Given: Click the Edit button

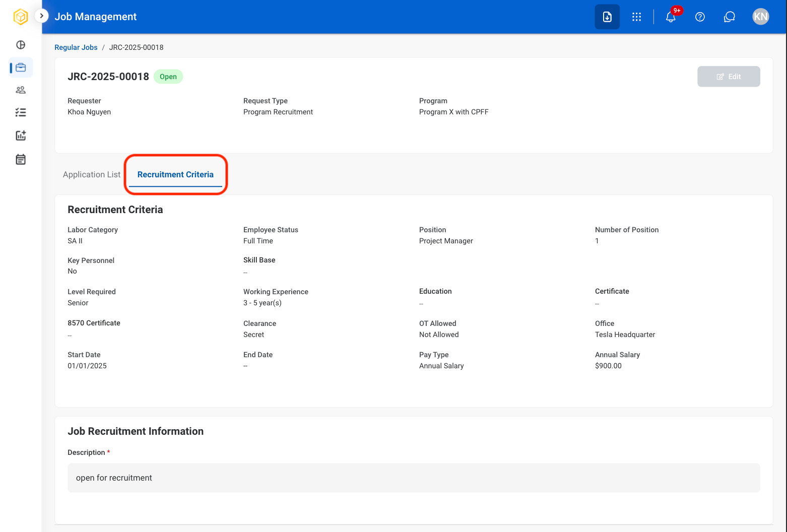Looking at the screenshot, I should pyautogui.click(x=729, y=77).
